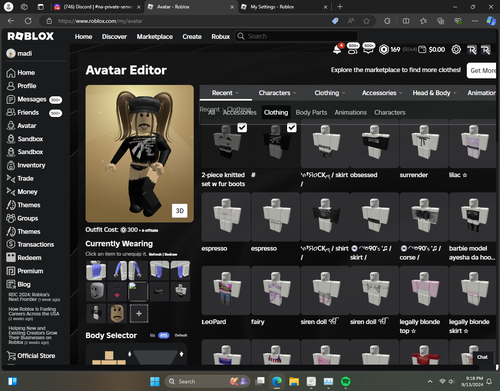The height and width of the screenshot is (391, 500).
Task: Adjust the left body selector diamond handle
Action: pyautogui.click(x=130, y=354)
